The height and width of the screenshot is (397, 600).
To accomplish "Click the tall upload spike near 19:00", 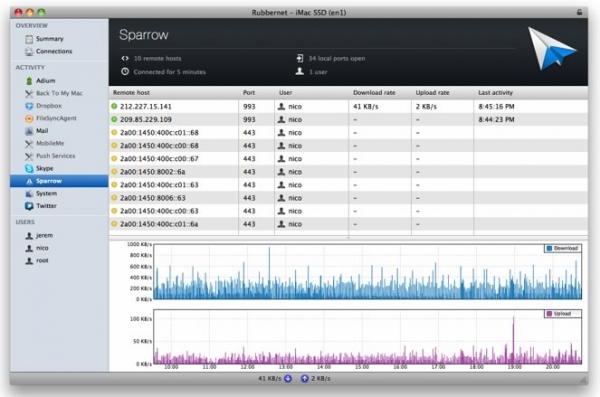I will tap(513, 339).
